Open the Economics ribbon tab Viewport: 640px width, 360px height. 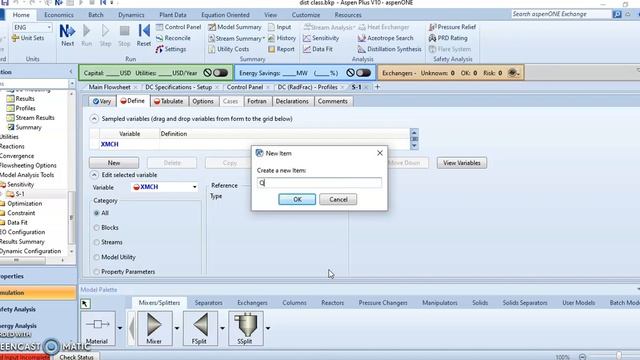[59, 15]
